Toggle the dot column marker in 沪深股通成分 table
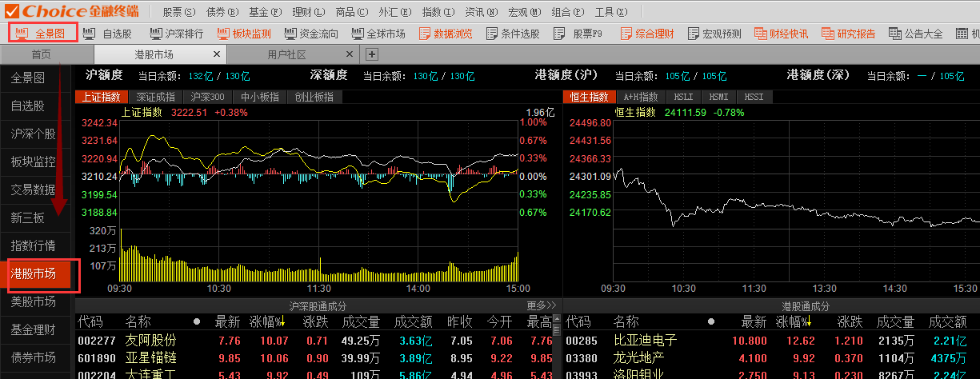 197,321
